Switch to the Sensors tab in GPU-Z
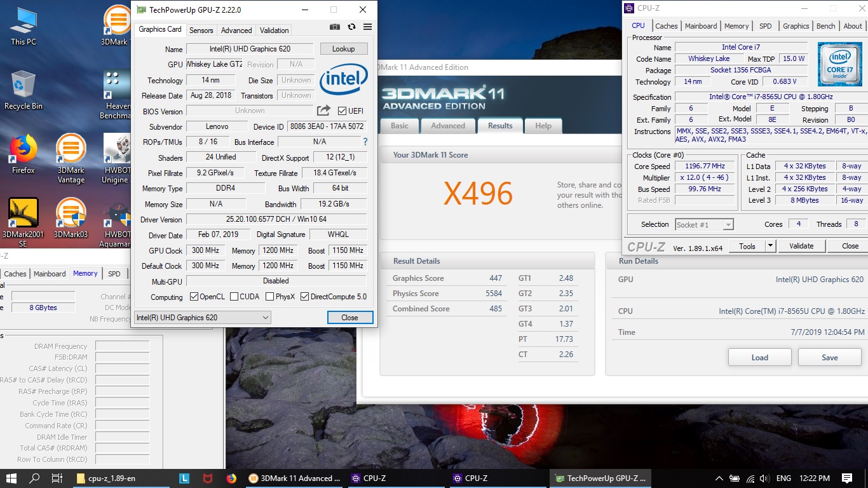 201,30
